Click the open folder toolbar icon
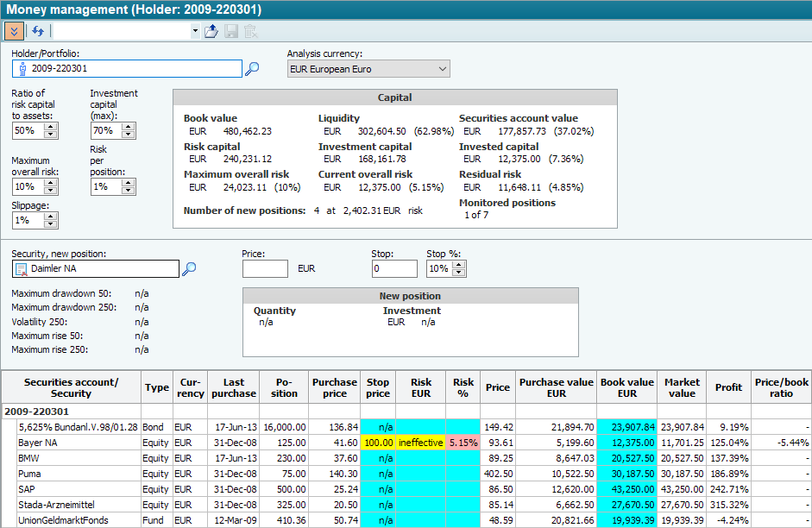Screen dimensions: 812x528 (211, 31)
